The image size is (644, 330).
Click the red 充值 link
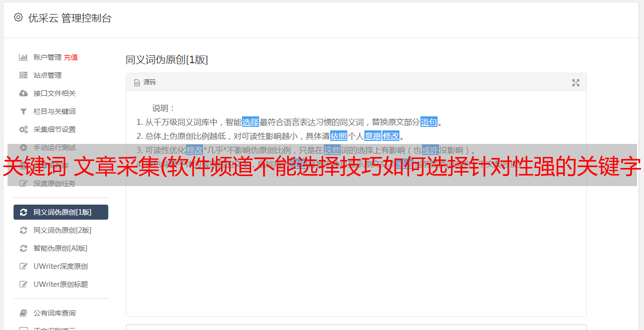pyautogui.click(x=71, y=57)
